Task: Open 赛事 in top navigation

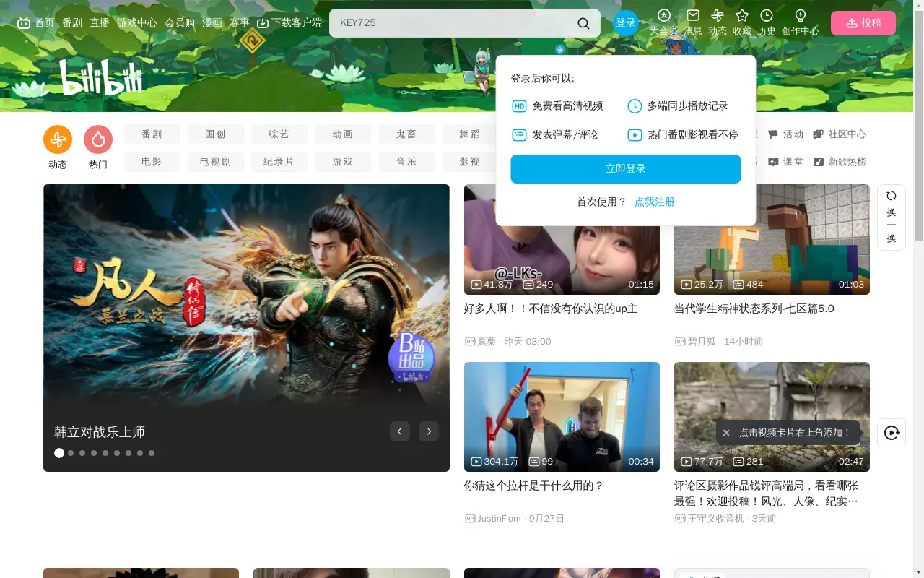Action: click(240, 23)
